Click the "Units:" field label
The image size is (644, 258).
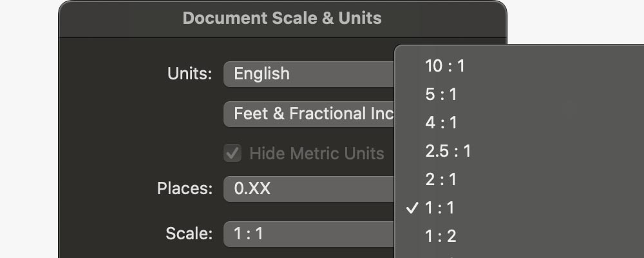[189, 74]
